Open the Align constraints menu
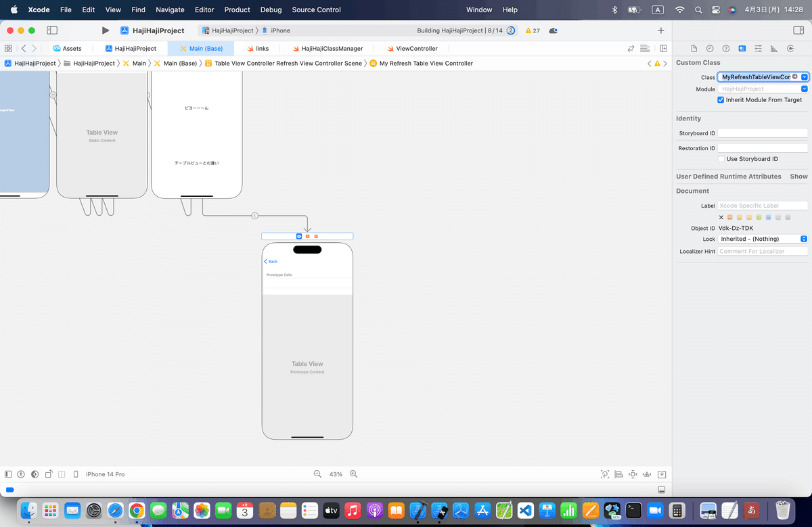This screenshot has width=812, height=527. click(x=619, y=474)
